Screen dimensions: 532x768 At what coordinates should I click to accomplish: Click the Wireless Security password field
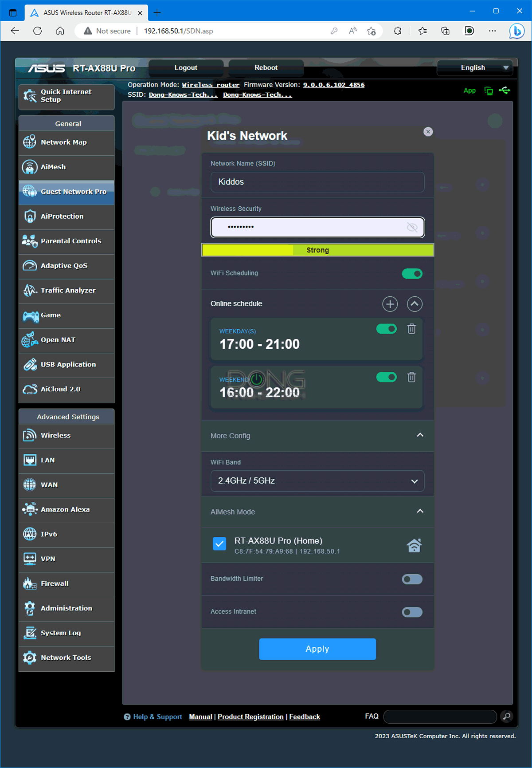tap(317, 227)
